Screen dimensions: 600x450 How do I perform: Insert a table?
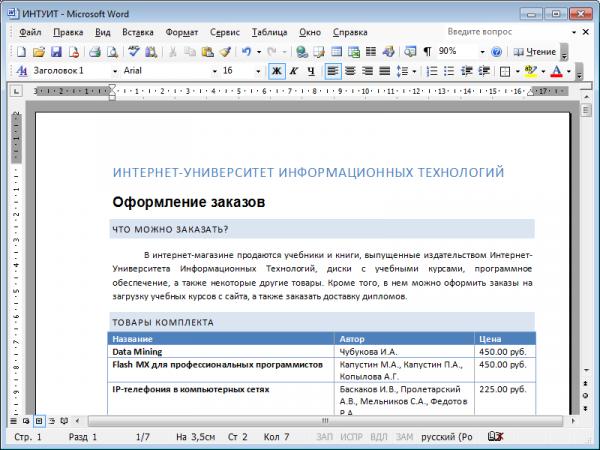pyautogui.click(x=336, y=52)
